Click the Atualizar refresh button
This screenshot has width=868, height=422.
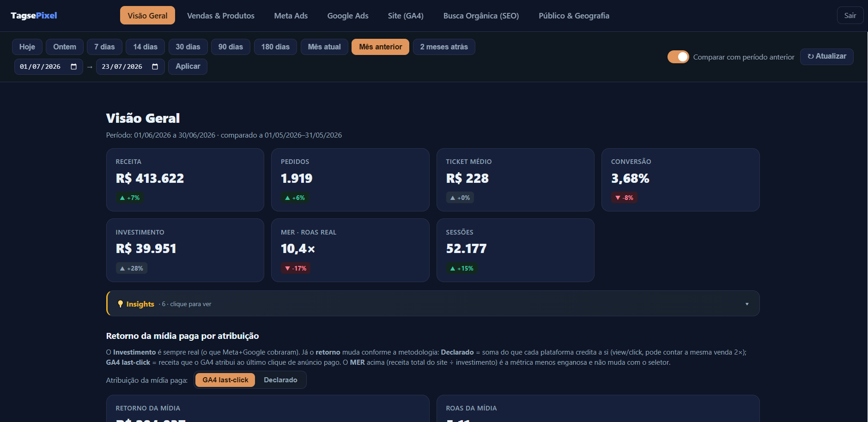[827, 56]
